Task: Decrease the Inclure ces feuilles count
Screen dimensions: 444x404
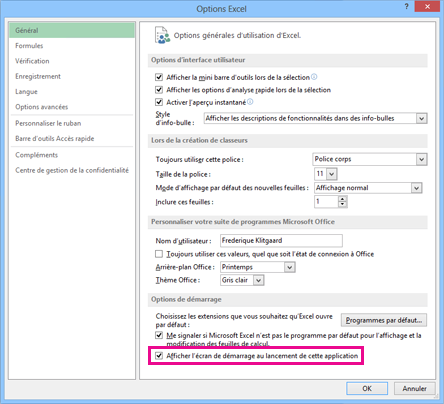Action: click(x=342, y=204)
